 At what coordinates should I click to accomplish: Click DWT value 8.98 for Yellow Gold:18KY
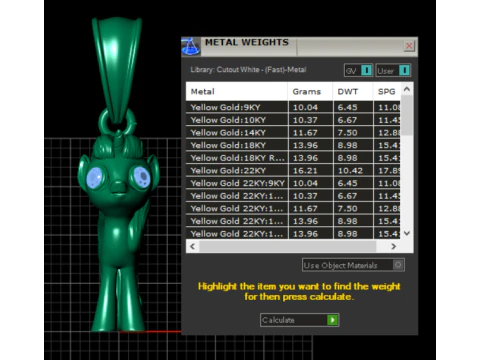click(353, 145)
